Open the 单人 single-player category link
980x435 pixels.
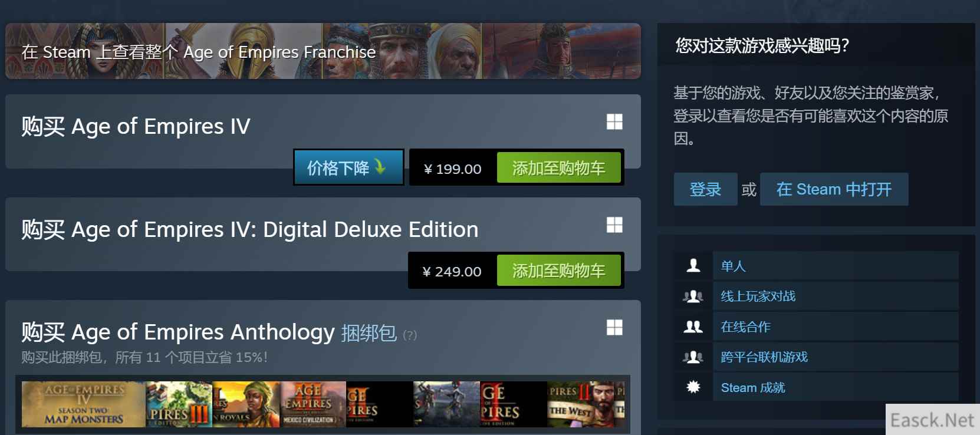click(x=733, y=266)
